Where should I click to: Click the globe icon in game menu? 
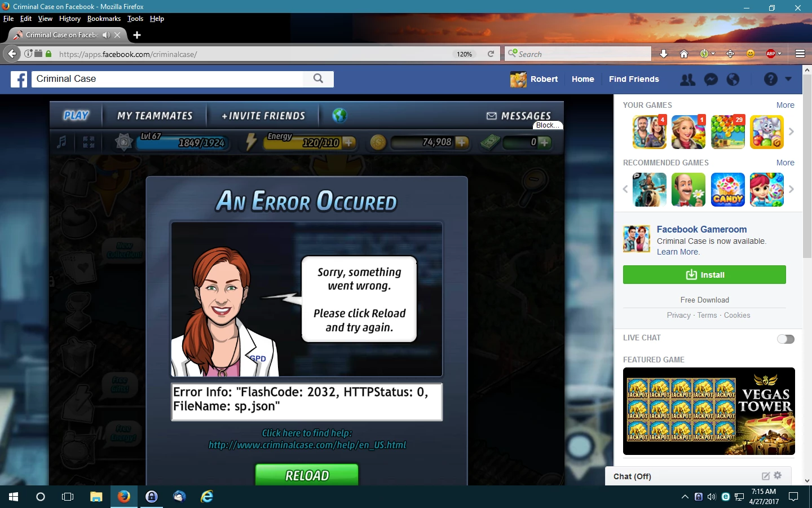point(339,115)
